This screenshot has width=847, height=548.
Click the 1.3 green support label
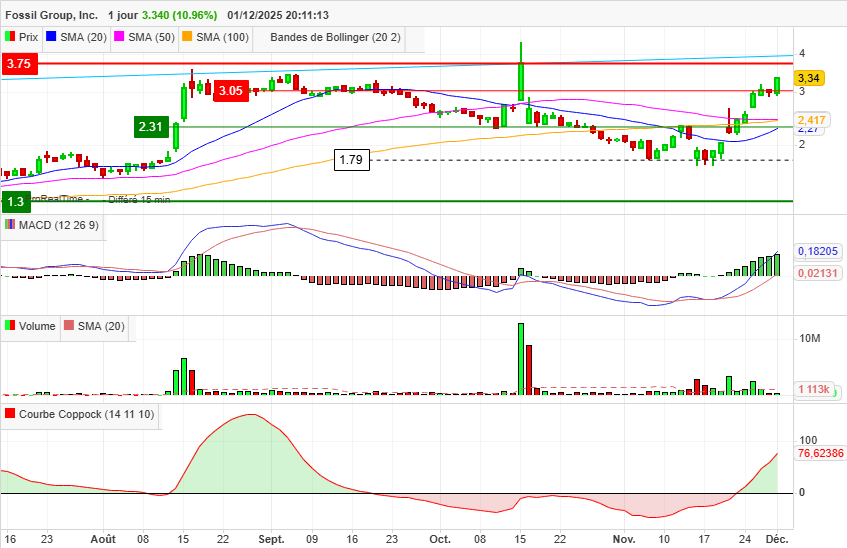(16, 202)
